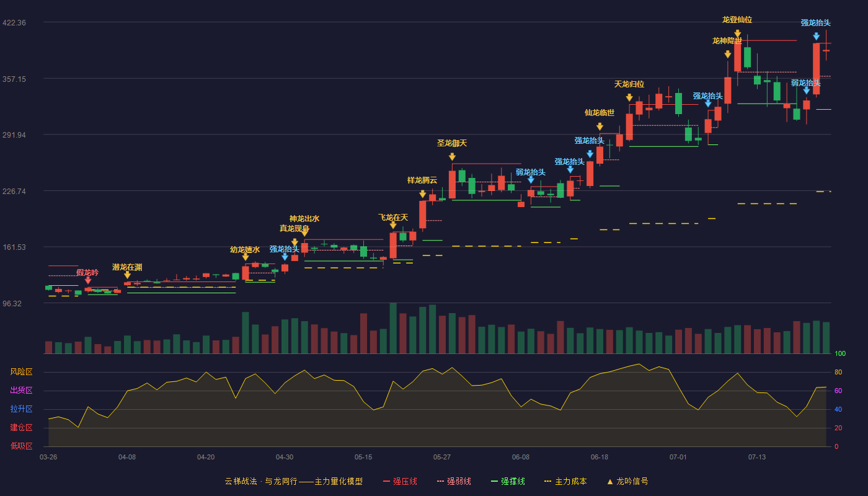The image size is (868, 496).
Task: Select the yellow arrow under 祥龙腾云
Action: (423, 194)
